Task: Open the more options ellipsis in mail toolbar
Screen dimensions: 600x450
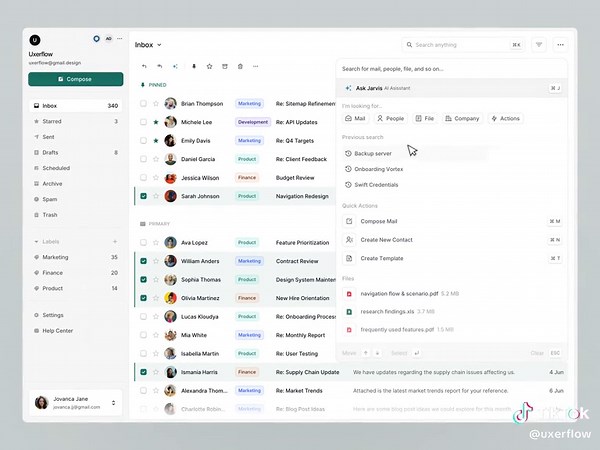Action: pyautogui.click(x=256, y=67)
